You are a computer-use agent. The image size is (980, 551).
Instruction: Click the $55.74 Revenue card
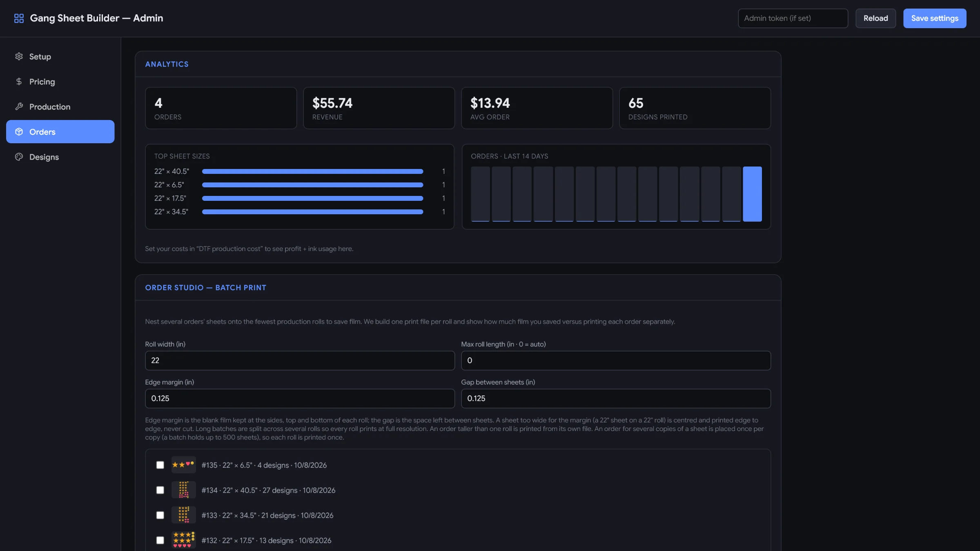[x=379, y=108]
